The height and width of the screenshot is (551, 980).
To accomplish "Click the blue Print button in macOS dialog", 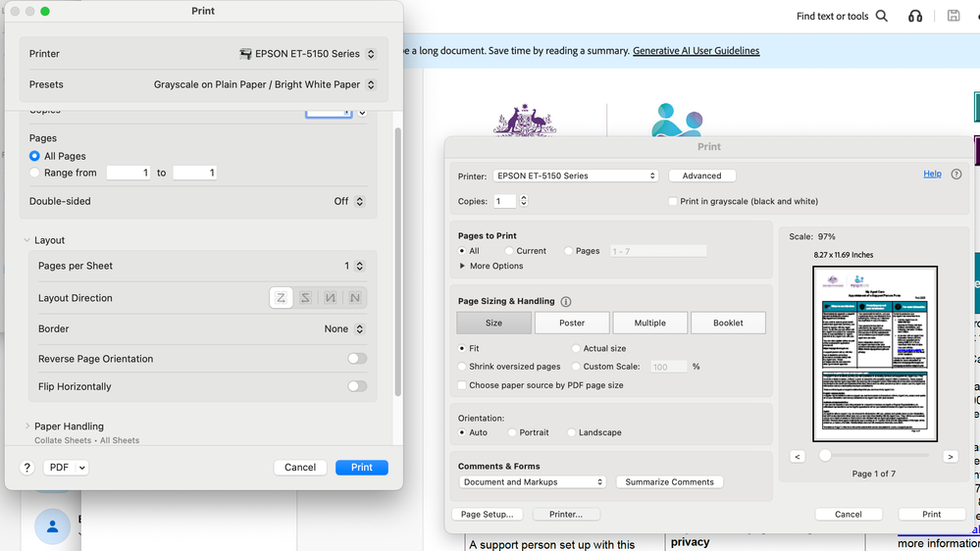I will click(361, 468).
